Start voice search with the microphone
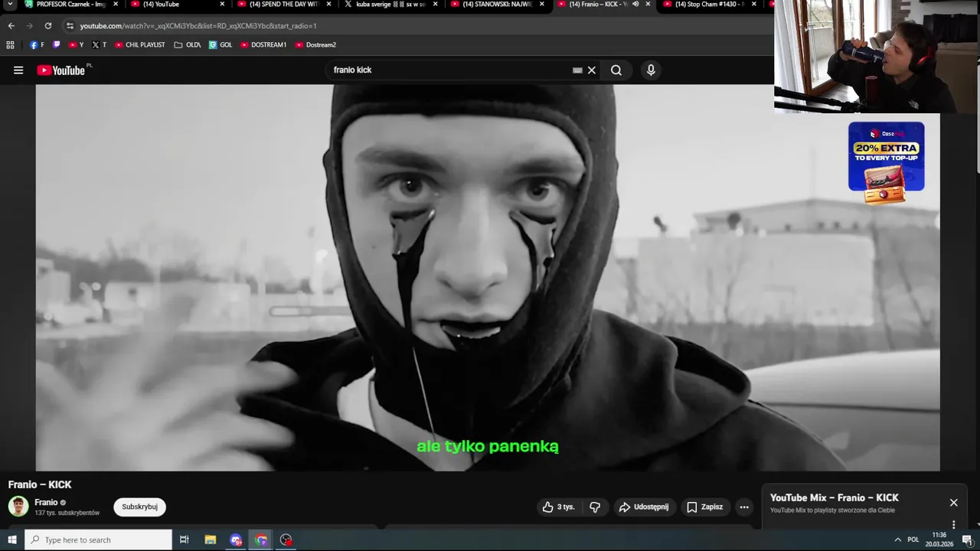 coord(651,70)
